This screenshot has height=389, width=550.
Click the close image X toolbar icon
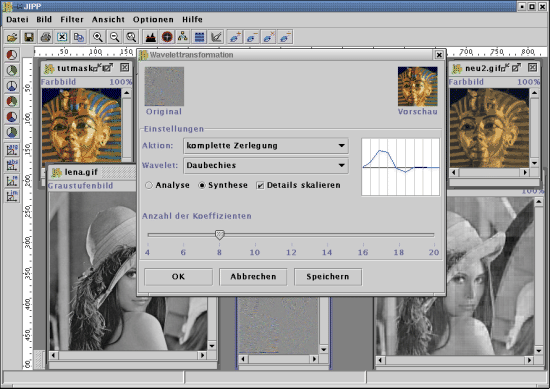pyautogui.click(x=62, y=37)
